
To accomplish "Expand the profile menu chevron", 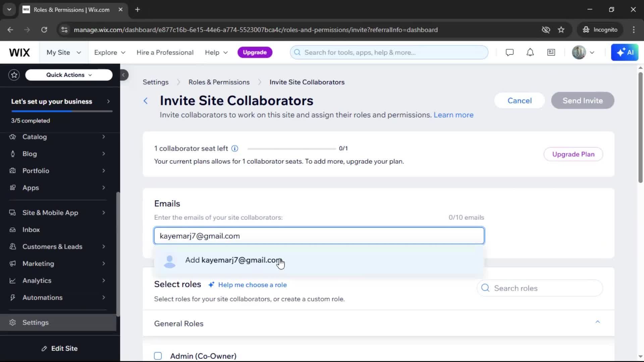I will [x=592, y=52].
